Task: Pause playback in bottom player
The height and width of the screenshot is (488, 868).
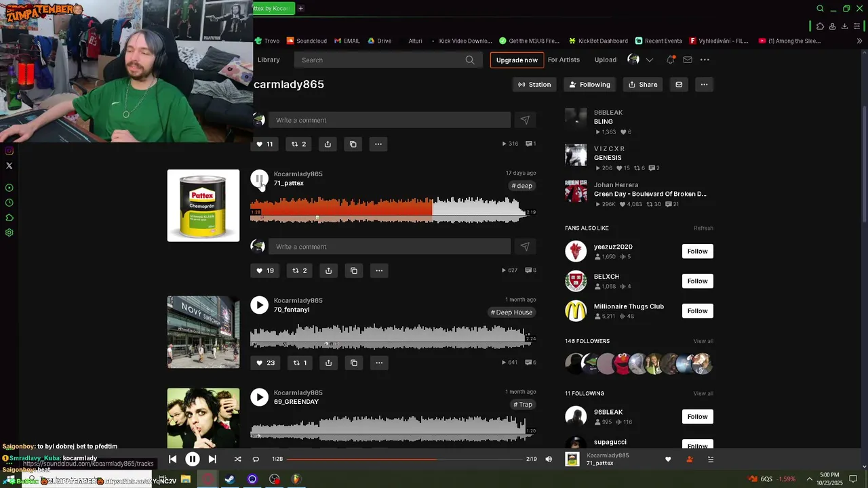Action: pos(192,459)
